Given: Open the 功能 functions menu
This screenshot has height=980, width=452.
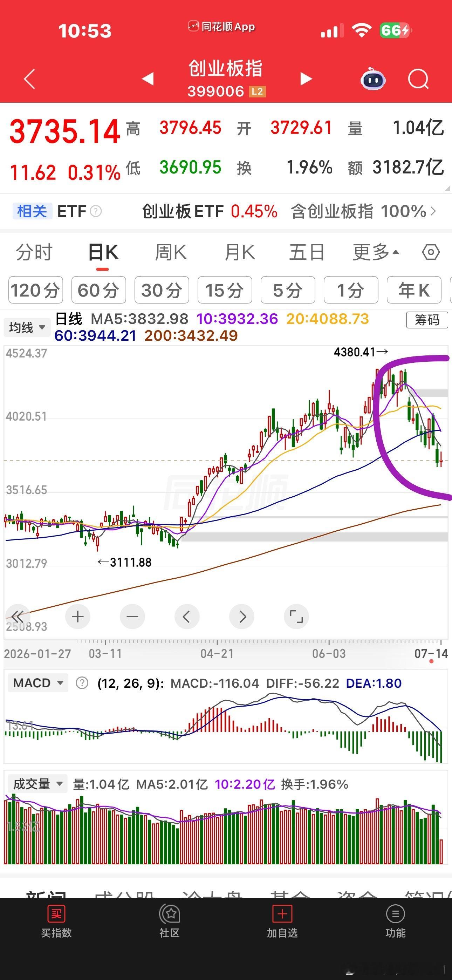Looking at the screenshot, I should [x=395, y=921].
